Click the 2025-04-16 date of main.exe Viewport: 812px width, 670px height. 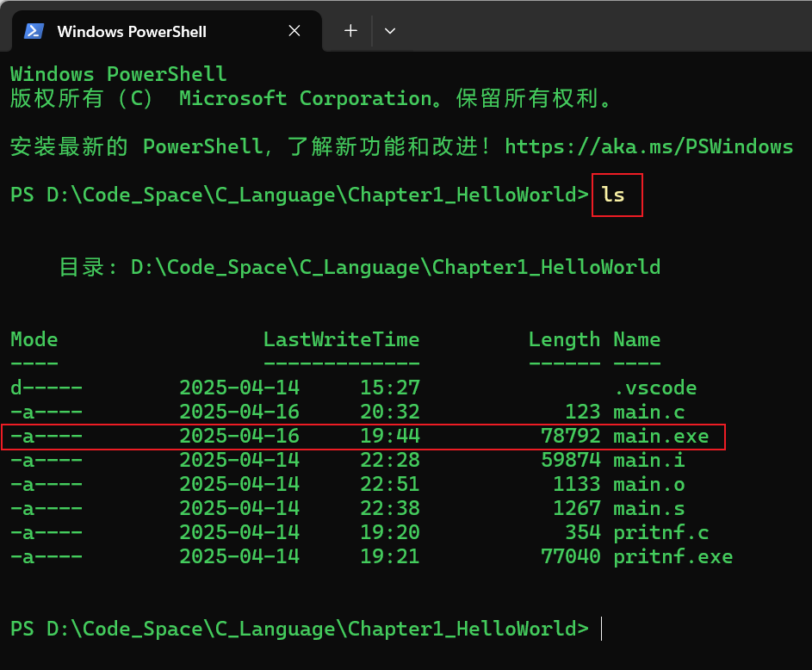(239, 436)
